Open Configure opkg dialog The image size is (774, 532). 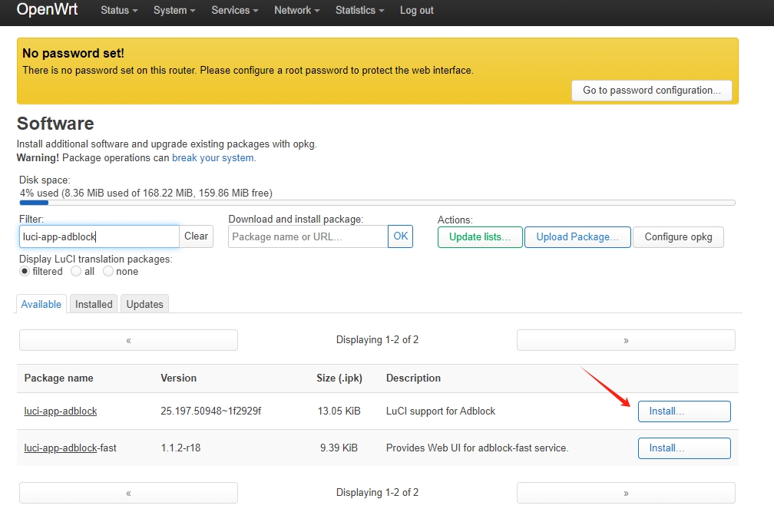678,237
